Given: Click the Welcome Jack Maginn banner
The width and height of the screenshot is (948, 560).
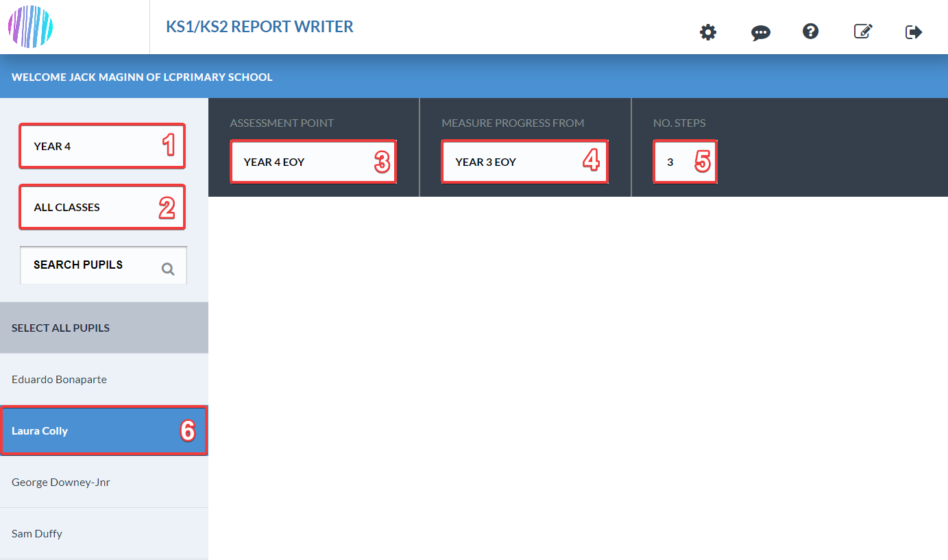Looking at the screenshot, I should tap(474, 77).
